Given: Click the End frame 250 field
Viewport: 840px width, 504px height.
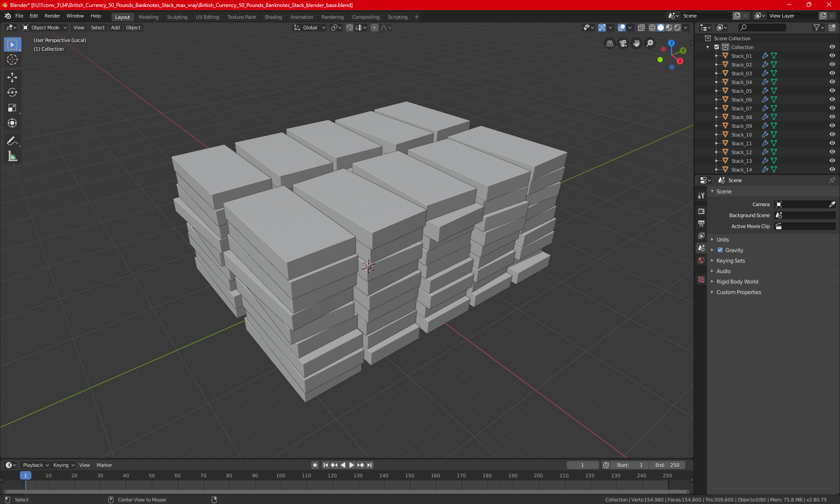Looking at the screenshot, I should click(x=667, y=465).
